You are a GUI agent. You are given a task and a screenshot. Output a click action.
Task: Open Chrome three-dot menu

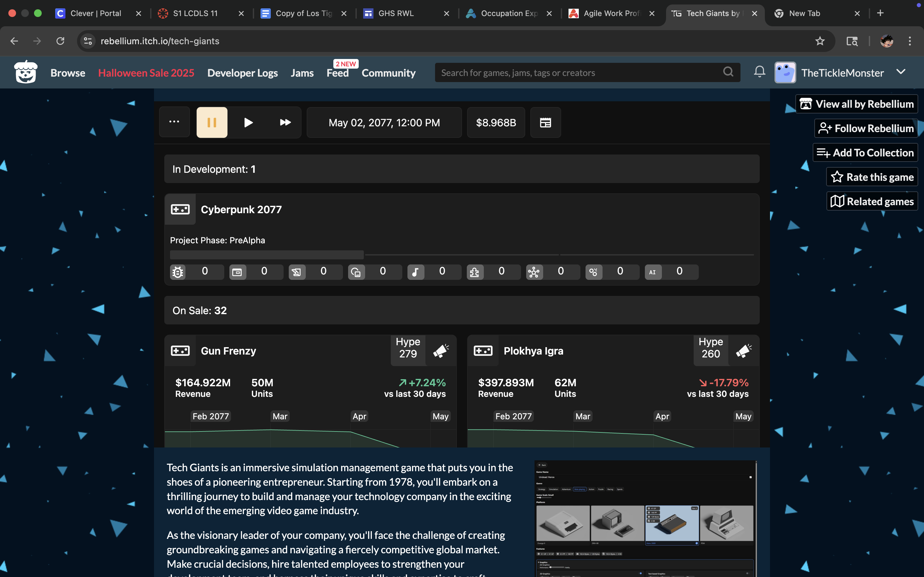tap(910, 41)
